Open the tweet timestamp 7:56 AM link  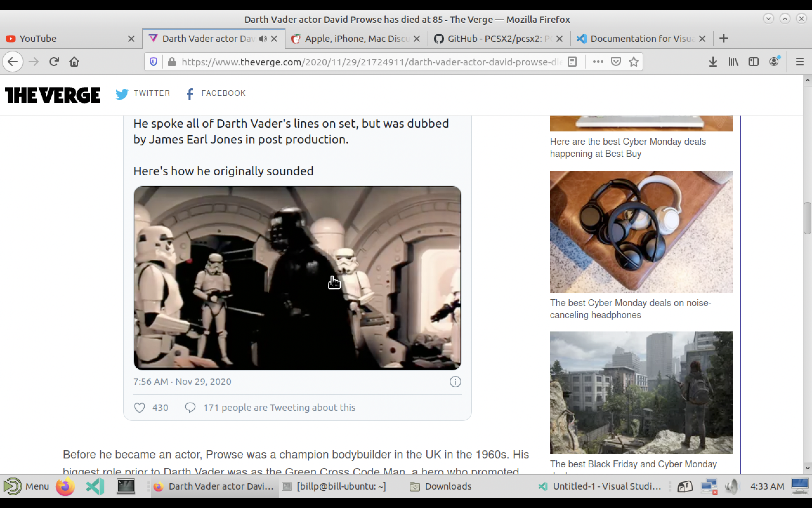[x=182, y=382]
